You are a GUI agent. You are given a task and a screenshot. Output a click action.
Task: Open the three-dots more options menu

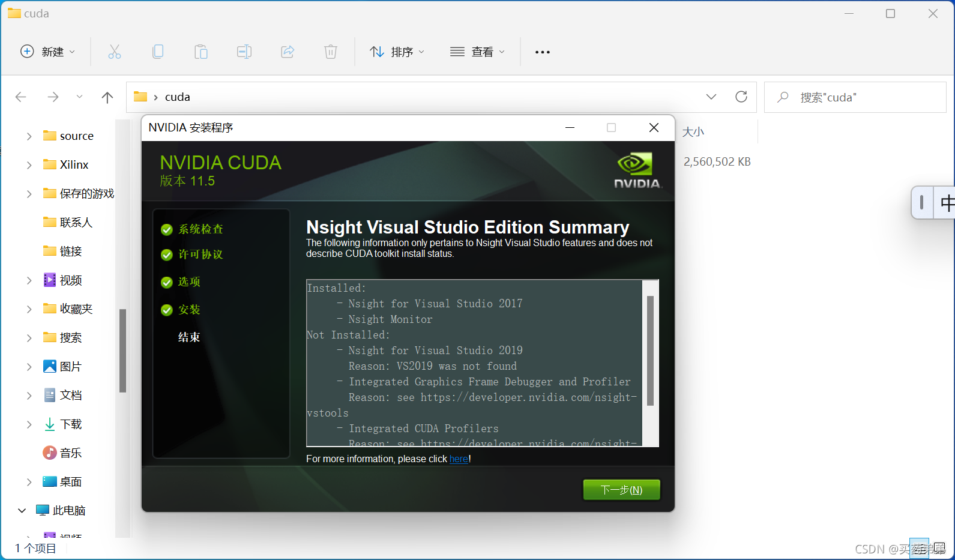tap(543, 52)
